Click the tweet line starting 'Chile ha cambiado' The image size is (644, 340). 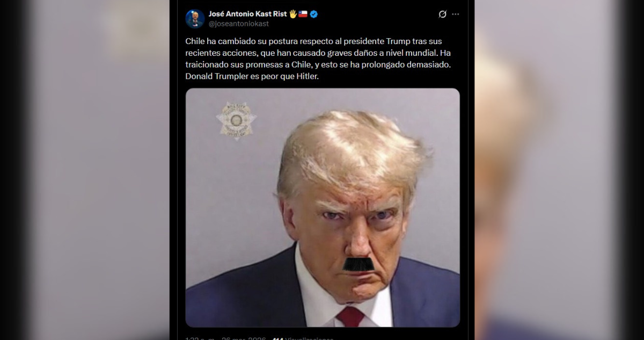313,41
